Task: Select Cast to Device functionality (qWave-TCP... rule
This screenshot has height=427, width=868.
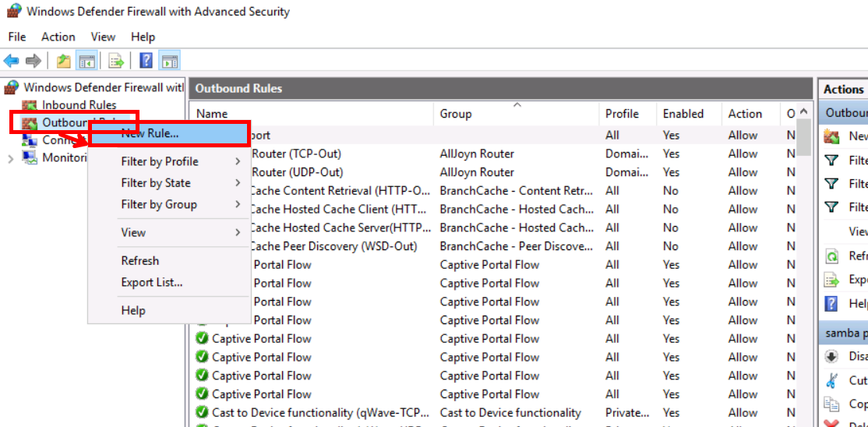Action: tap(494, 413)
